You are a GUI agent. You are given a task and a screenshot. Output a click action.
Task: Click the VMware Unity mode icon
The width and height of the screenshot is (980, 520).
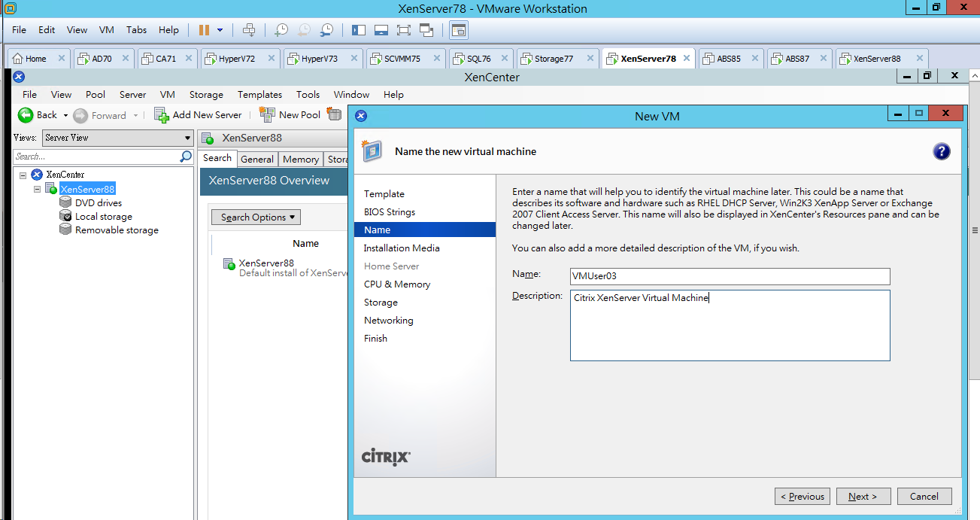coord(426,30)
